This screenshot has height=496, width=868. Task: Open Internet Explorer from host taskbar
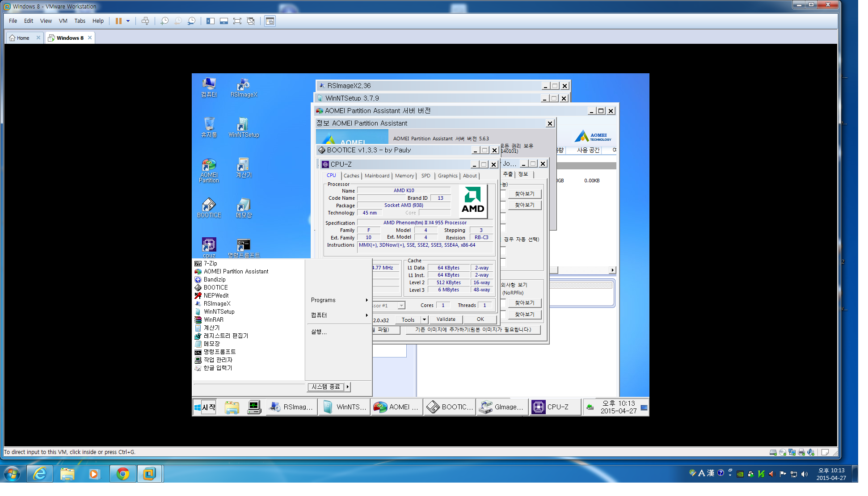pos(40,474)
